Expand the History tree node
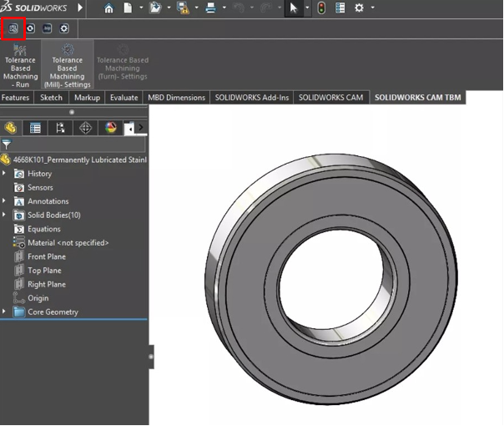Image resolution: width=504 pixels, height=426 pixels. point(5,174)
